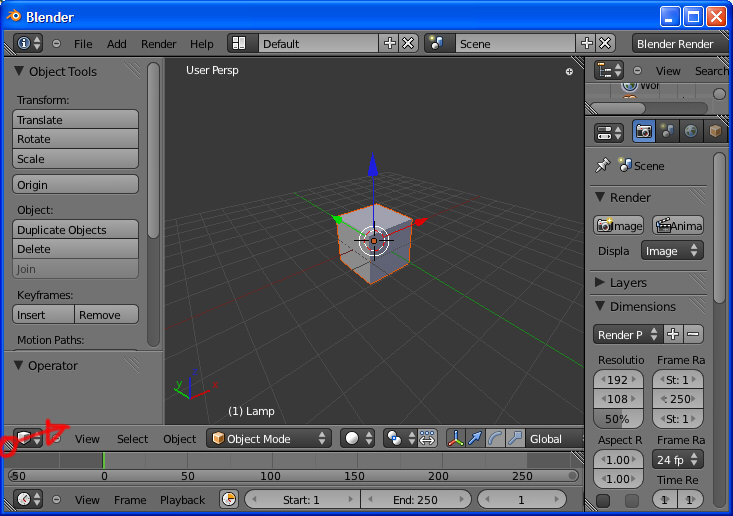The height and width of the screenshot is (516, 733).
Task: Switch to the World properties tab icon
Action: pyautogui.click(x=691, y=132)
